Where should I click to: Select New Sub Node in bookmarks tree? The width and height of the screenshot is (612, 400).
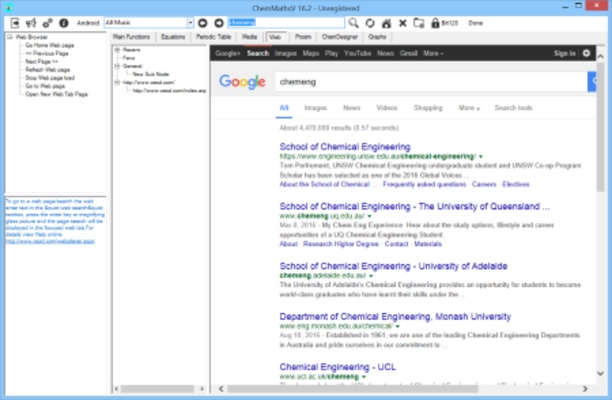[151, 74]
